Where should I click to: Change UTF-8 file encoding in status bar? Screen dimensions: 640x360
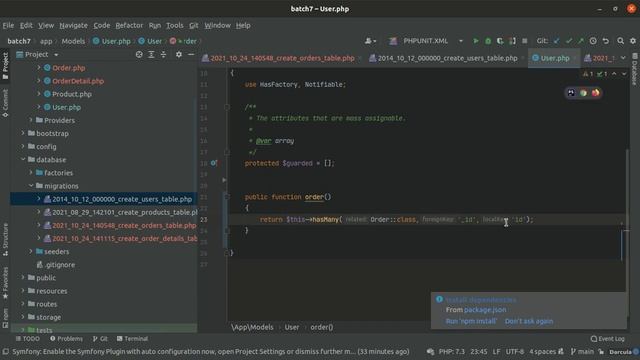click(x=515, y=351)
